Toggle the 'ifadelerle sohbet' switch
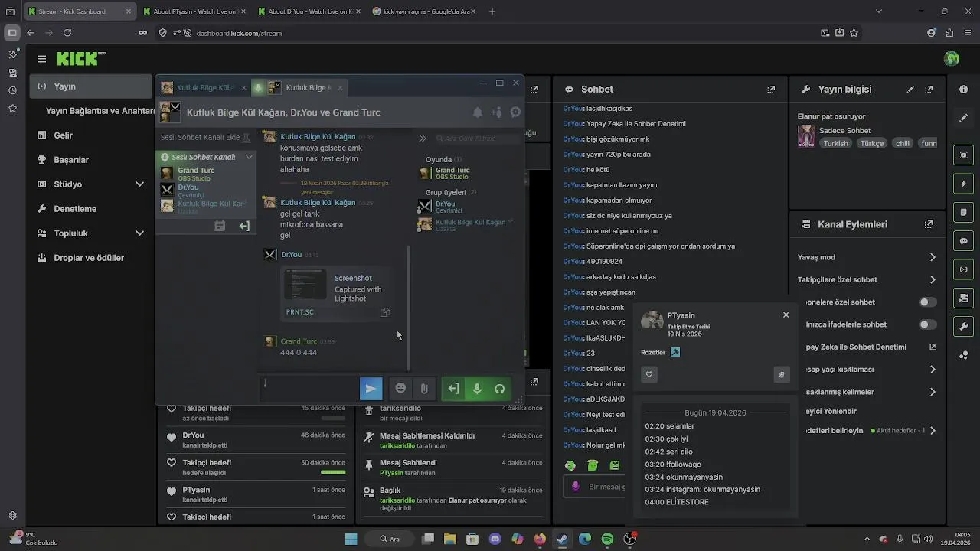The height and width of the screenshot is (551, 980). [x=927, y=324]
